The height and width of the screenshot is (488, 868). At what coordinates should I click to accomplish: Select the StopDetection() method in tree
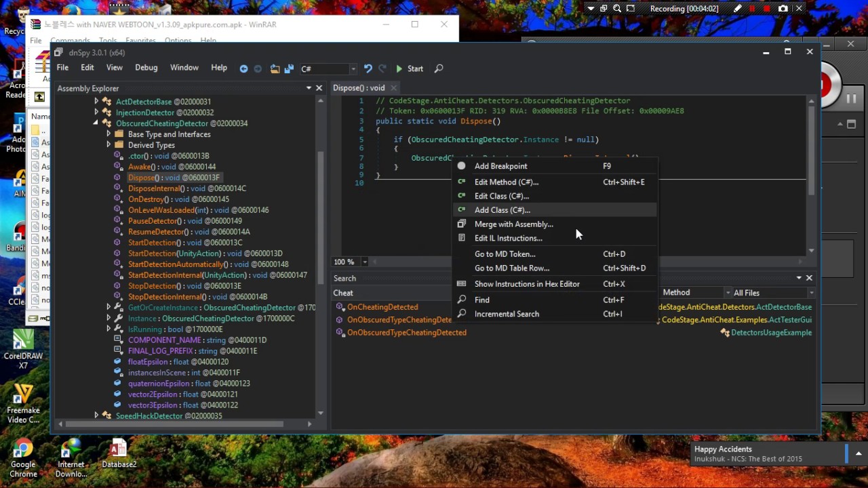click(x=184, y=286)
